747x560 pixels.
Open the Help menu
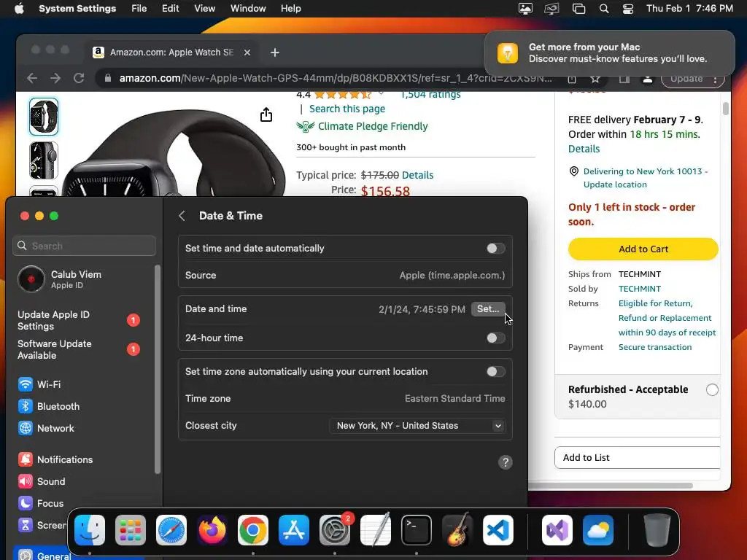(x=290, y=9)
